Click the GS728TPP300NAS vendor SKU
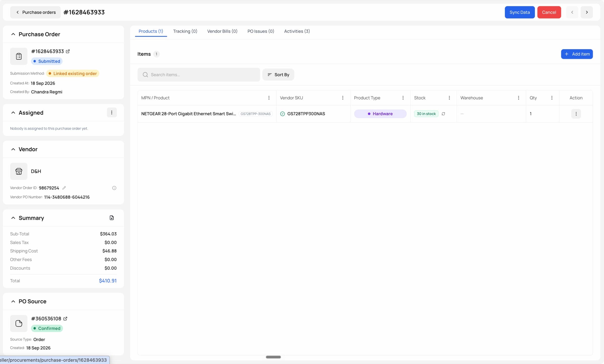Image resolution: width=604 pixels, height=364 pixels. click(x=306, y=114)
